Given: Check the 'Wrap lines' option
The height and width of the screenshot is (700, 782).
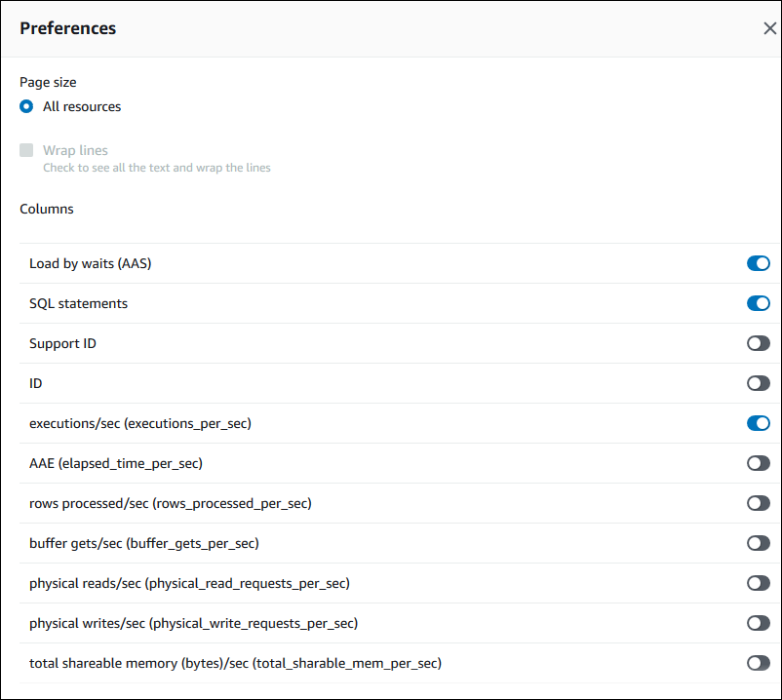Looking at the screenshot, I should (x=25, y=149).
